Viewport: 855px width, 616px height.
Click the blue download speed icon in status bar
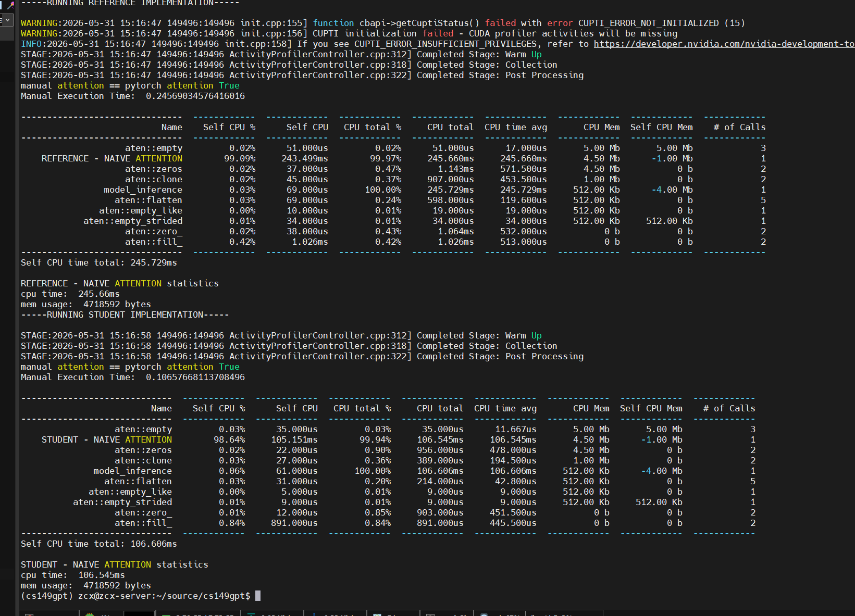[314, 614]
